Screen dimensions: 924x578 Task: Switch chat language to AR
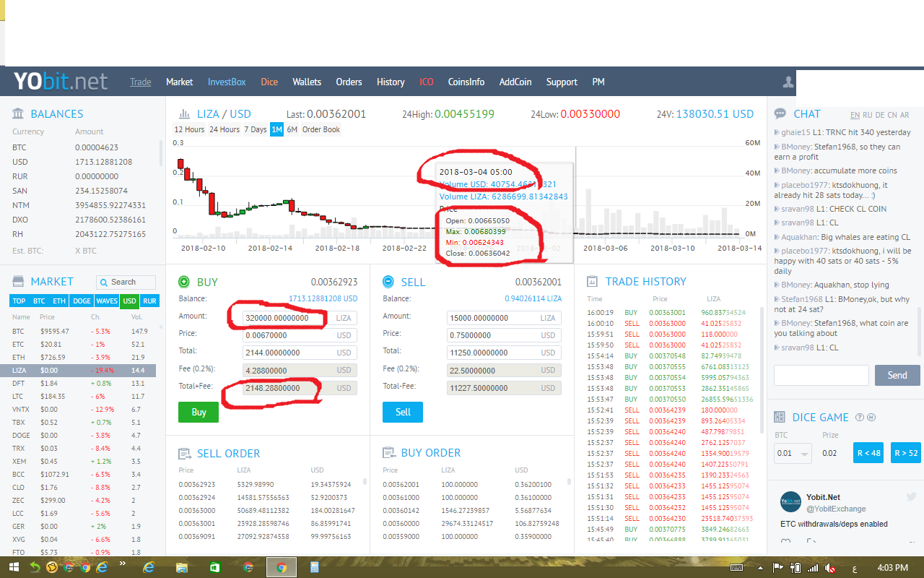pyautogui.click(x=905, y=116)
